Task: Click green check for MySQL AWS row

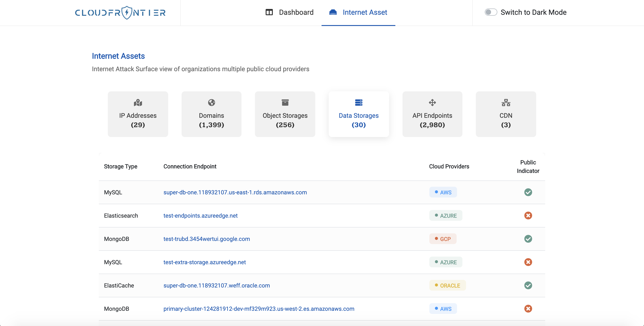Action: (528, 192)
